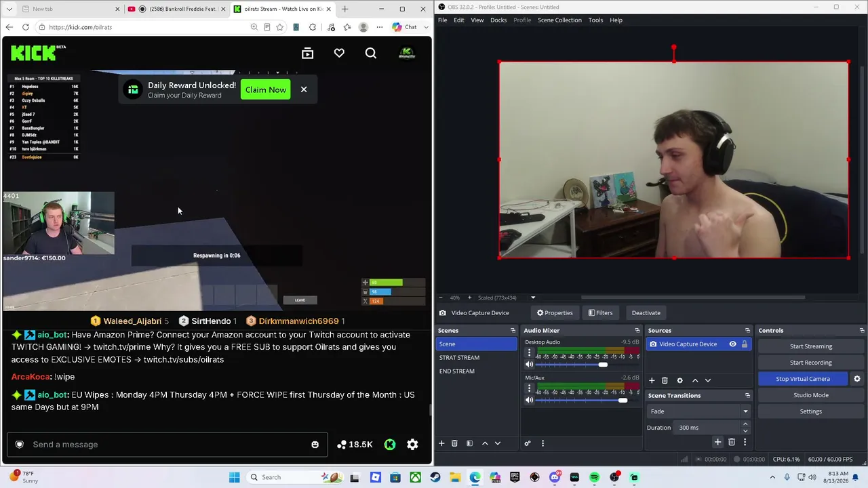Toggle Stop Virtual Camera button
This screenshot has height=488, width=868.
click(x=803, y=379)
